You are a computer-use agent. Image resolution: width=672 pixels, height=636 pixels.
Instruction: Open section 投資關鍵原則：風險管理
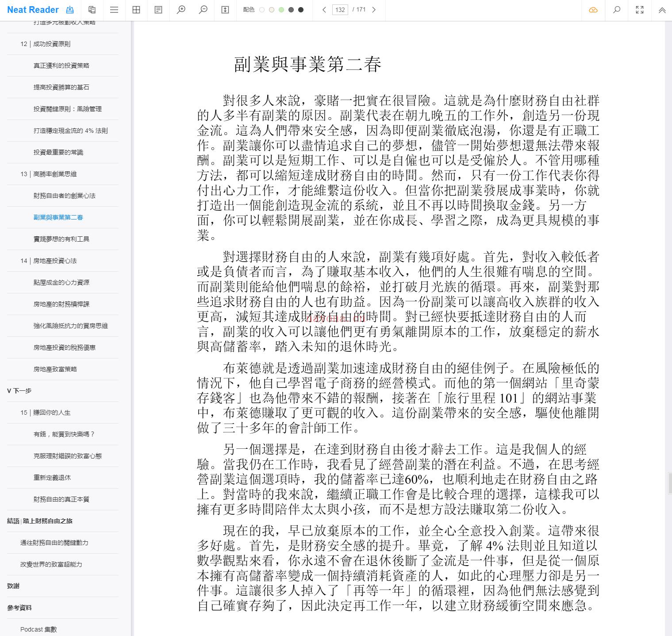(68, 109)
